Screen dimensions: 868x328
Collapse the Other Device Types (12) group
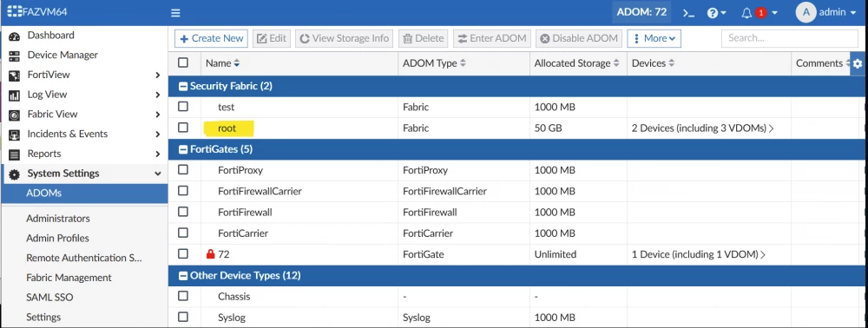point(182,275)
